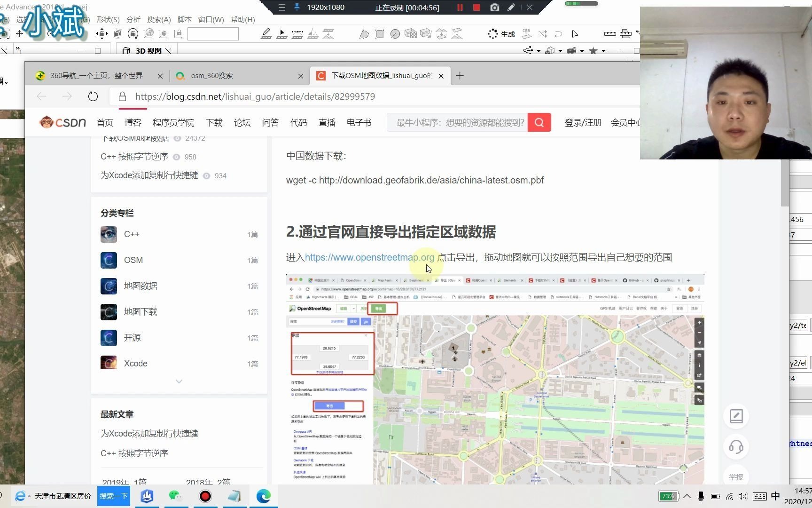
Task: Select the street drawing tool in toolbar
Action: point(267,34)
